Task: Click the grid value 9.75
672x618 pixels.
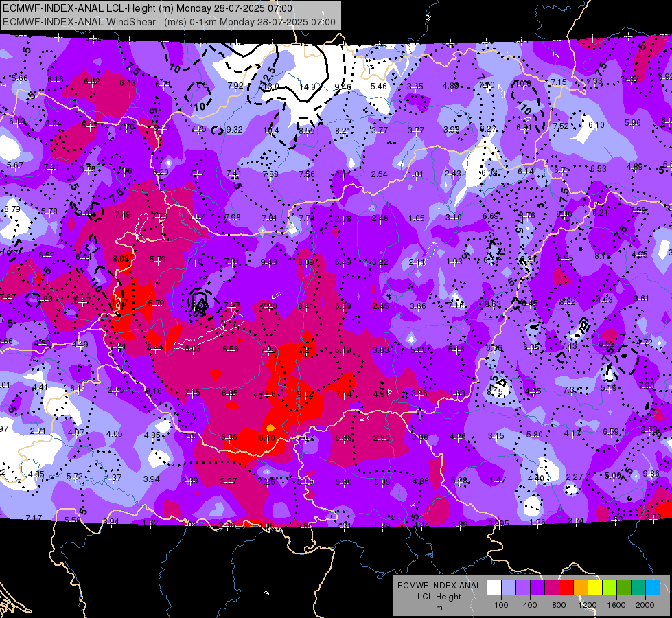Action: (x=87, y=169)
